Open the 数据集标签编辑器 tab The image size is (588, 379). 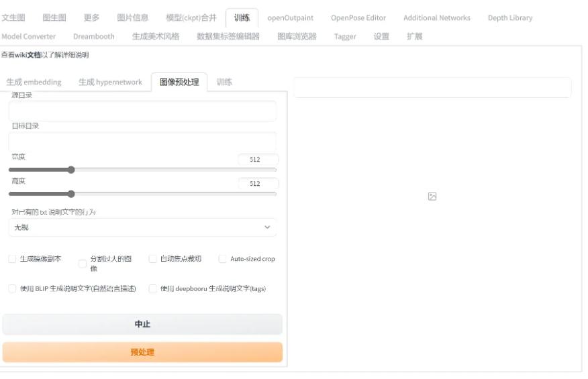228,36
